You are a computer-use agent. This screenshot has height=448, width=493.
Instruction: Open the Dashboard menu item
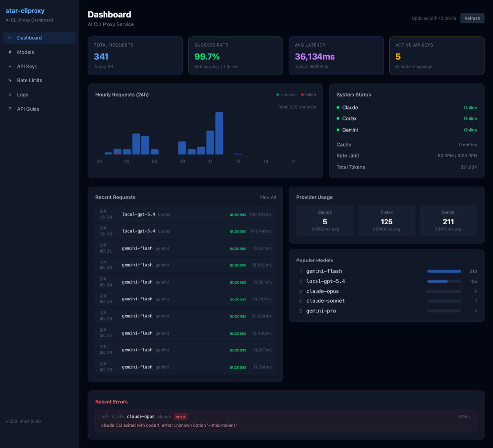[x=39, y=38]
